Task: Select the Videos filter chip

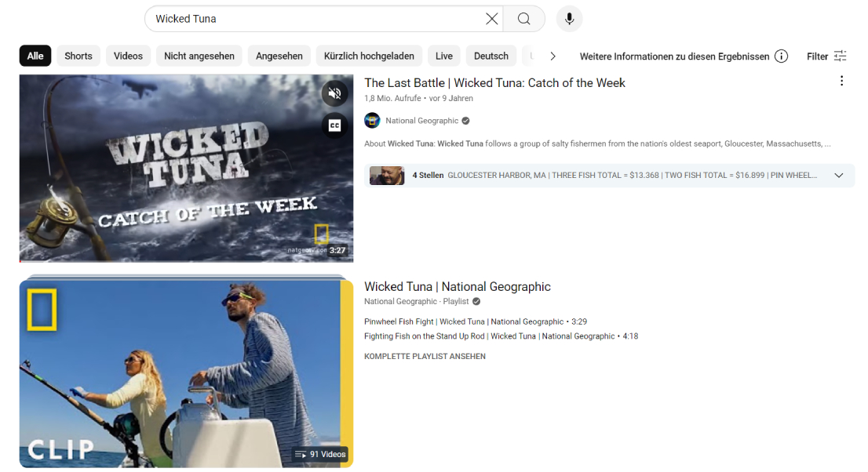Action: 129,56
